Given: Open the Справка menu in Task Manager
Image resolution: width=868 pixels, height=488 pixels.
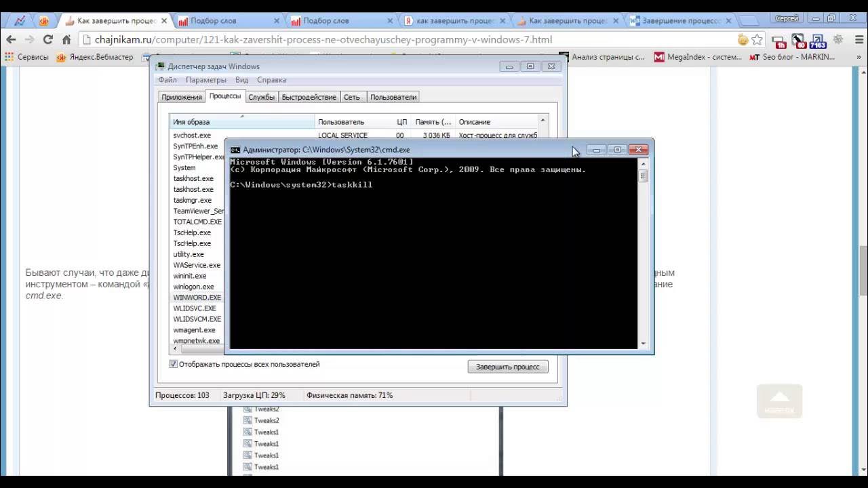Looking at the screenshot, I should point(271,80).
